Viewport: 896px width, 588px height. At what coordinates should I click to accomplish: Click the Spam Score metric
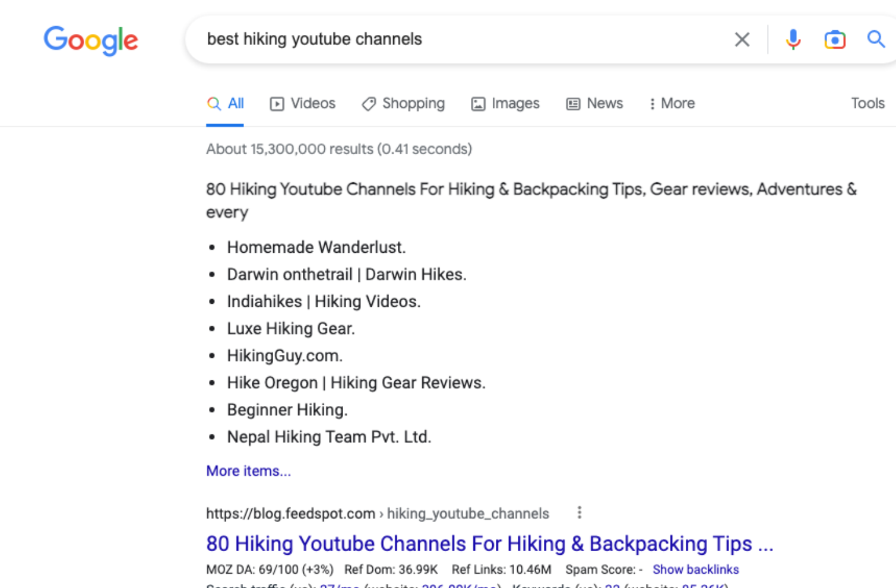tap(604, 570)
